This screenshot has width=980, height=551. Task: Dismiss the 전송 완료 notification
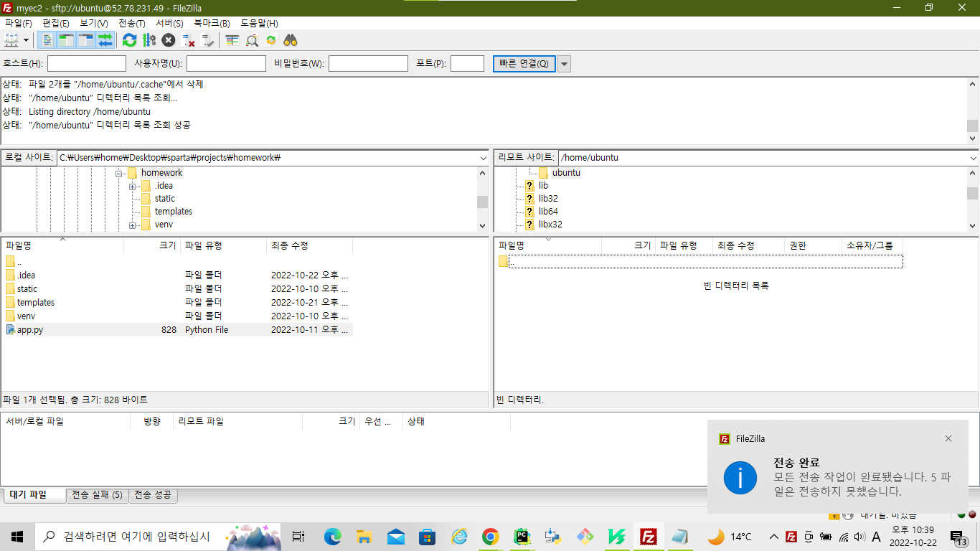948,438
